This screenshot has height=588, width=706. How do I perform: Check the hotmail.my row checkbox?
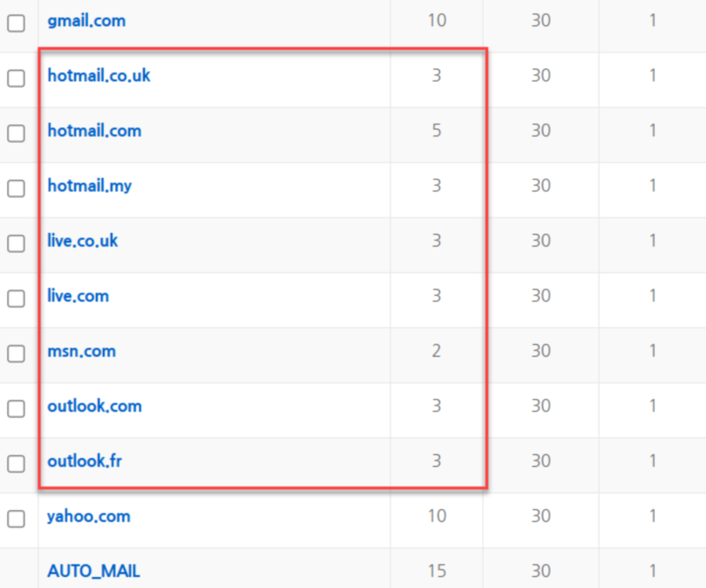[x=17, y=188]
